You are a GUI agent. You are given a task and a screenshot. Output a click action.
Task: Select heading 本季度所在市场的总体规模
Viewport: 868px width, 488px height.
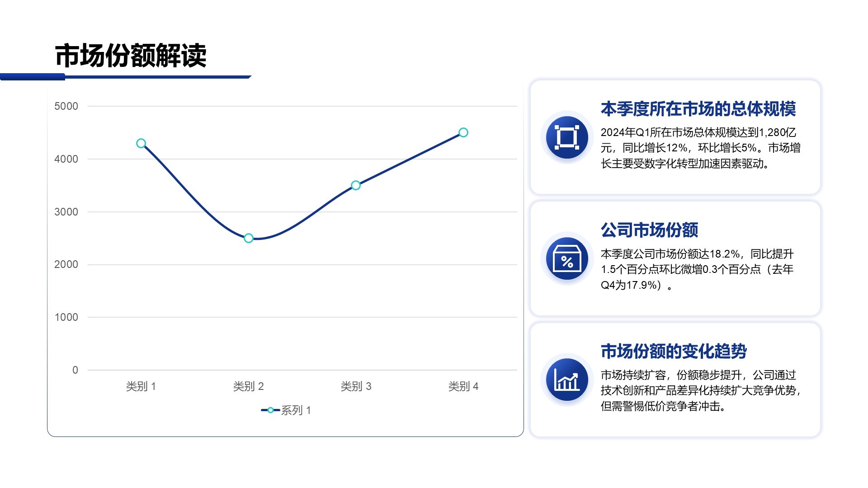tap(698, 109)
